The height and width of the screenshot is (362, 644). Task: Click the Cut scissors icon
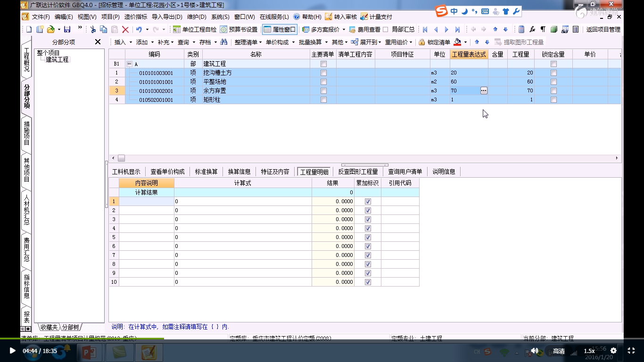(x=93, y=29)
